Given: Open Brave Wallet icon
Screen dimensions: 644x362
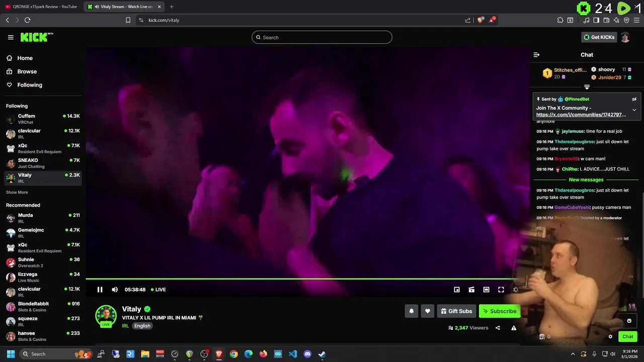Looking at the screenshot, I should click(606, 20).
